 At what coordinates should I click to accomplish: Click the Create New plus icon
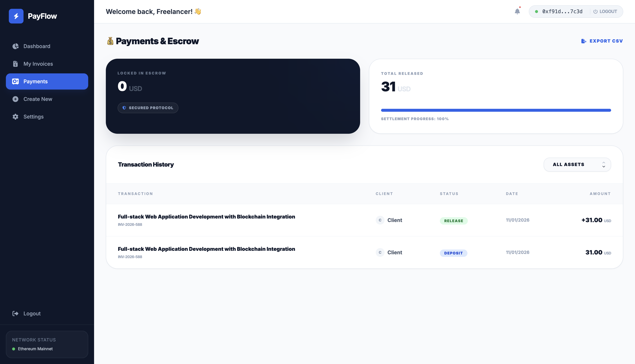(x=15, y=99)
